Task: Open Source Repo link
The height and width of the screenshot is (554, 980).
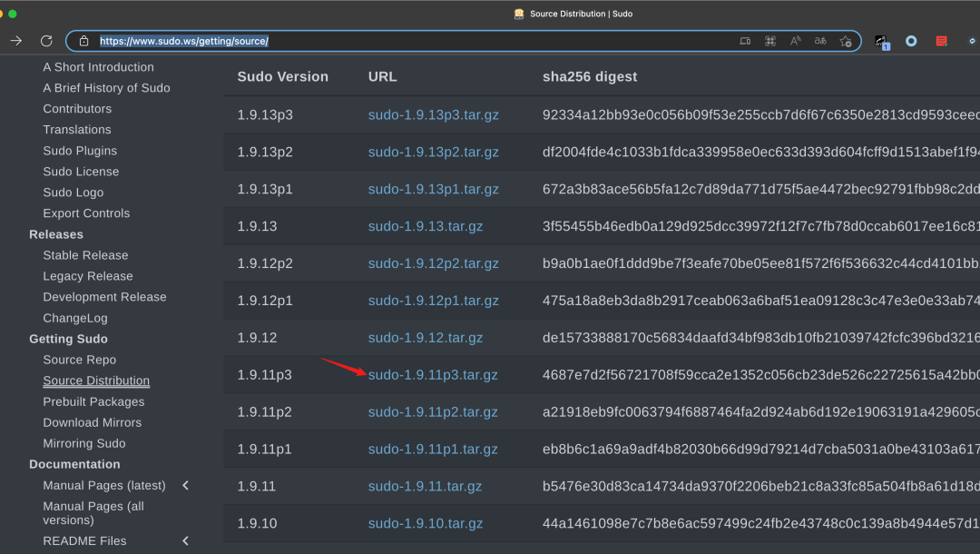Action: (x=79, y=360)
